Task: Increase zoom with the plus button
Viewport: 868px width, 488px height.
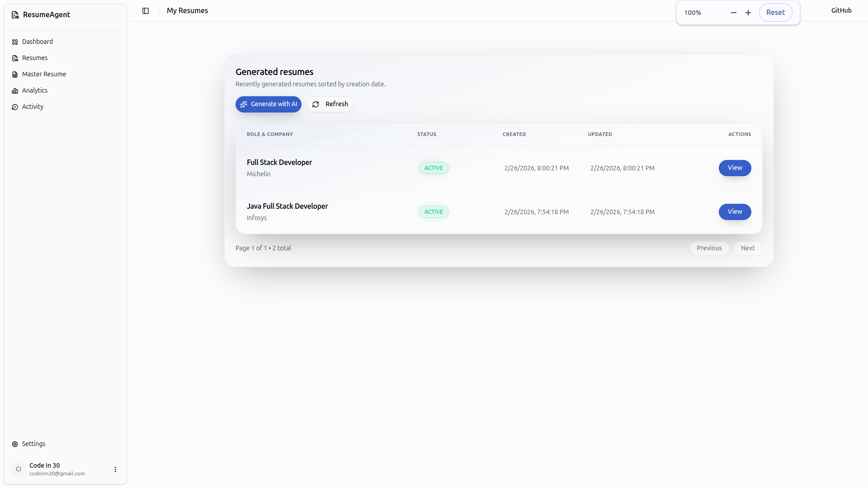Action: (x=748, y=13)
